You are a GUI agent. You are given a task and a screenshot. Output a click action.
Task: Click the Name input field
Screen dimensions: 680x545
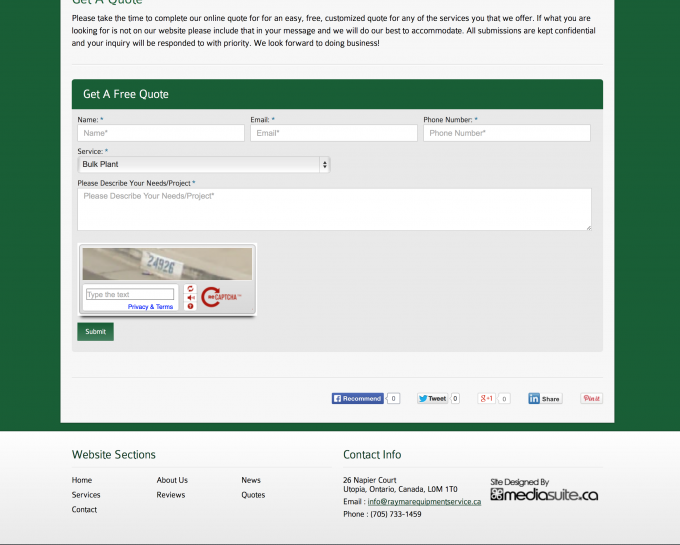click(x=160, y=133)
